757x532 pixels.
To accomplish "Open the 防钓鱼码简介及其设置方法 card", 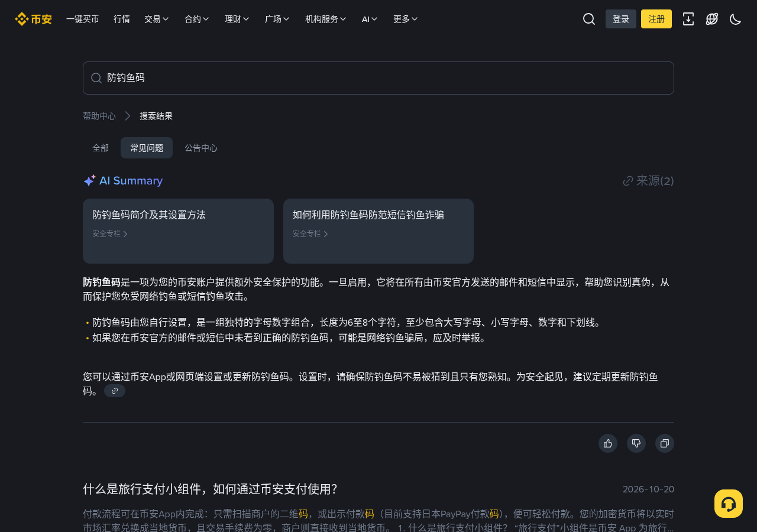I will pyautogui.click(x=178, y=231).
